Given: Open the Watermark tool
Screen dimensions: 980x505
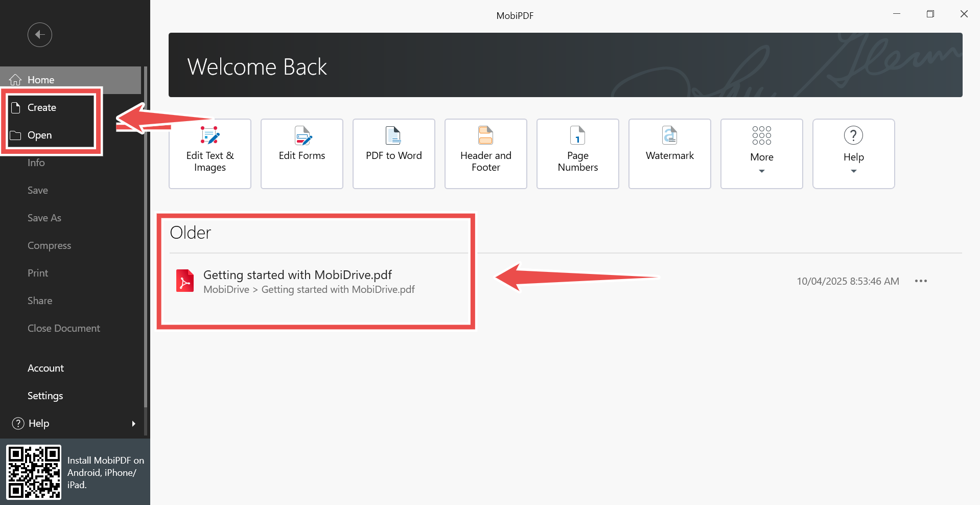Looking at the screenshot, I should point(669,154).
